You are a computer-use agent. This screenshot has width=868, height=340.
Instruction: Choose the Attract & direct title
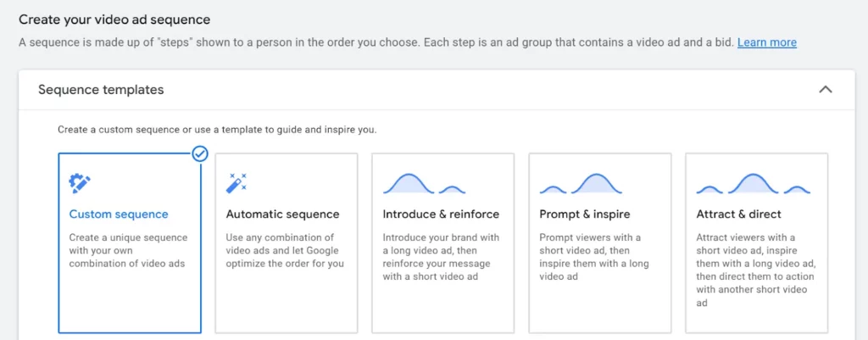point(738,215)
